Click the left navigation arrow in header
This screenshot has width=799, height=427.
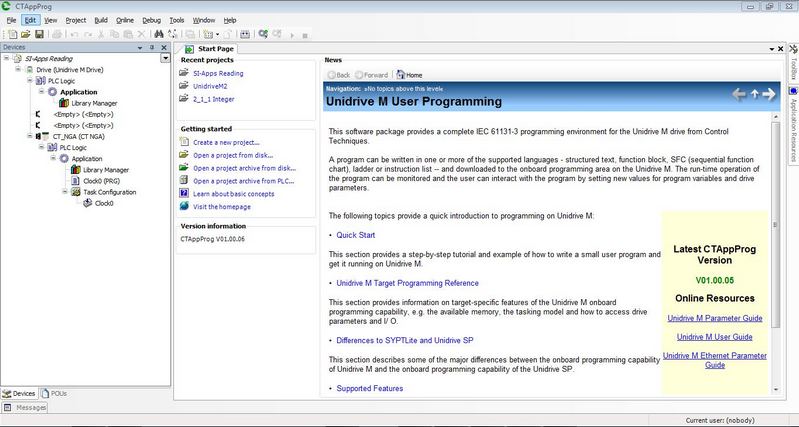(739, 94)
